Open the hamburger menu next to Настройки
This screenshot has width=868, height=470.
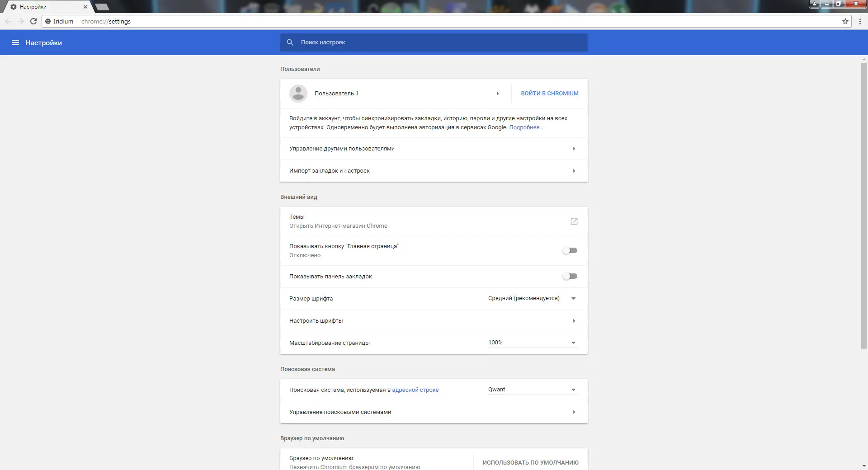click(15, 42)
